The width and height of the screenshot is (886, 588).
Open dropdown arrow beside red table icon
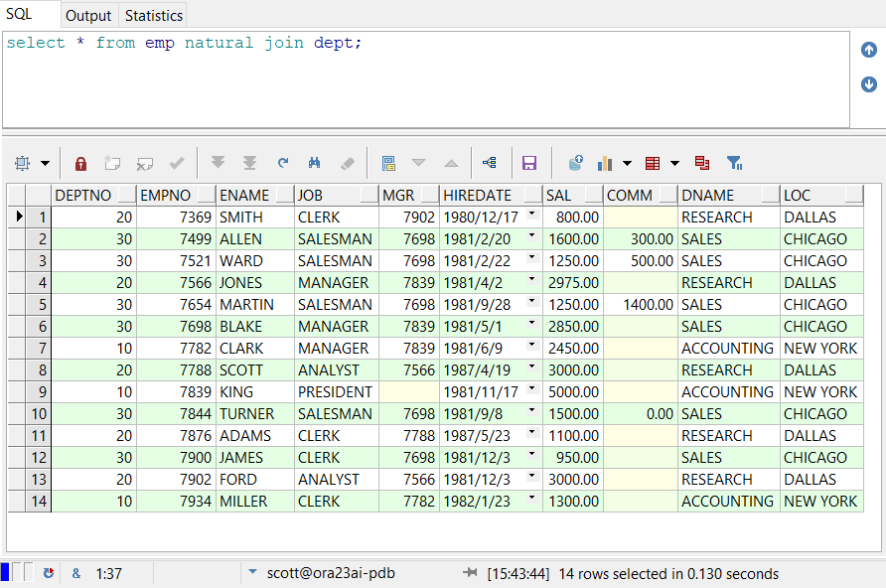pos(674,163)
